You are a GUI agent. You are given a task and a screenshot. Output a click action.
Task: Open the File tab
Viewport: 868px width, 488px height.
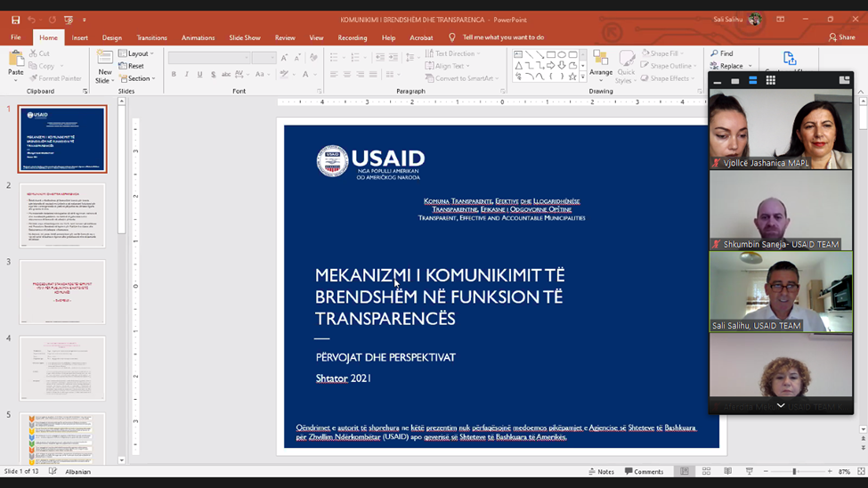pos(15,37)
